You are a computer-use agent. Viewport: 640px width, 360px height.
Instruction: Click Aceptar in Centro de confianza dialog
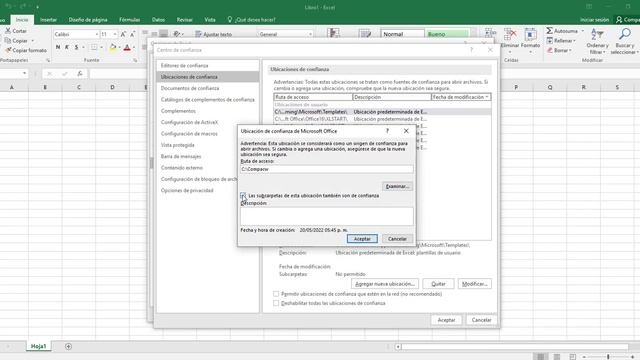(x=447, y=320)
